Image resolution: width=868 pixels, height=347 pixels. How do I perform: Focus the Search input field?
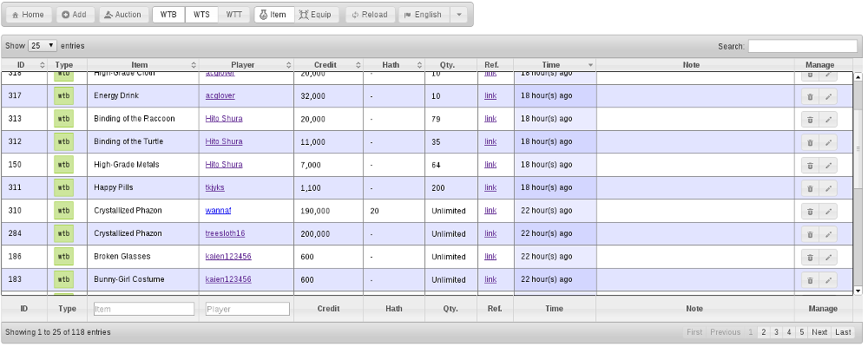[x=803, y=46]
